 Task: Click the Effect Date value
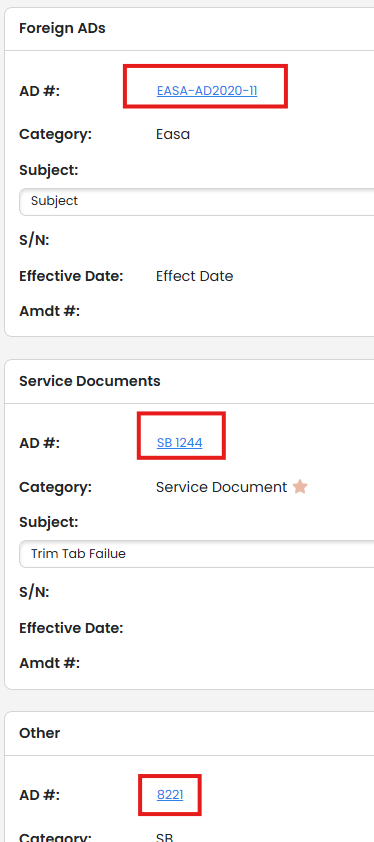(195, 276)
